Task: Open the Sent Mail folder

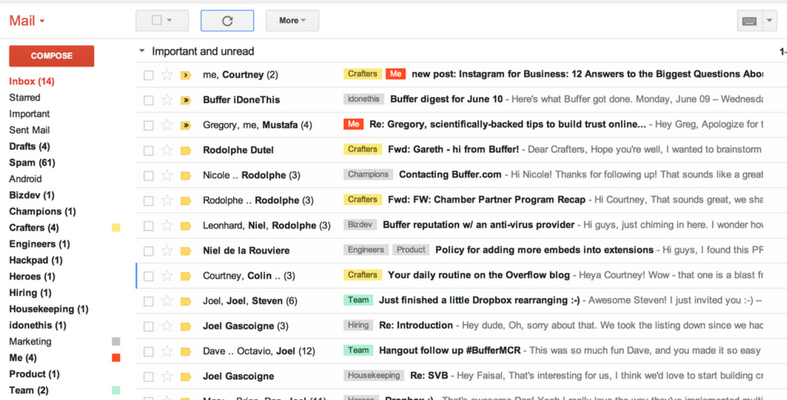Action: (x=30, y=130)
